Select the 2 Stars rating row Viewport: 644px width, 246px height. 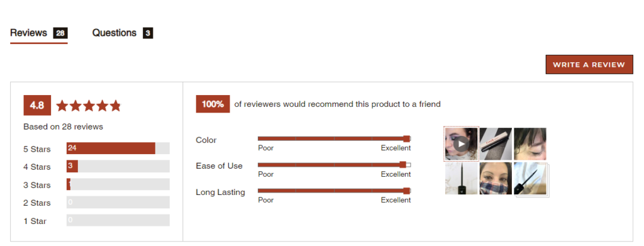point(96,203)
